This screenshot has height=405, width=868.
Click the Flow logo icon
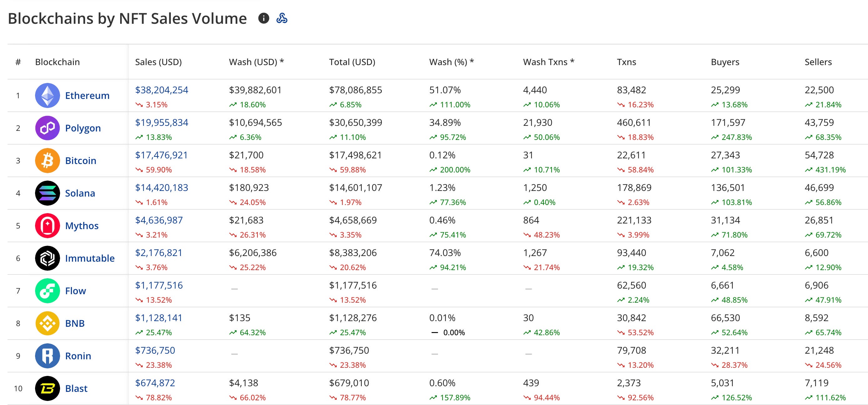[x=48, y=291]
